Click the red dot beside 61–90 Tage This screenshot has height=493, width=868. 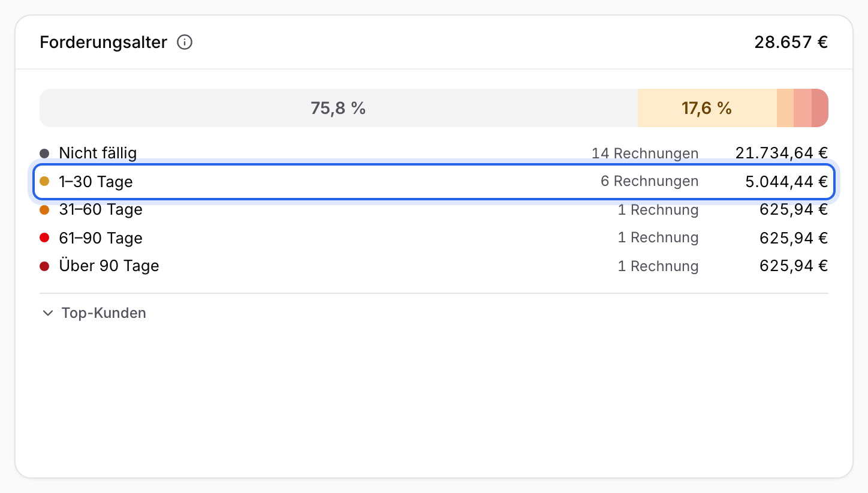coord(44,238)
